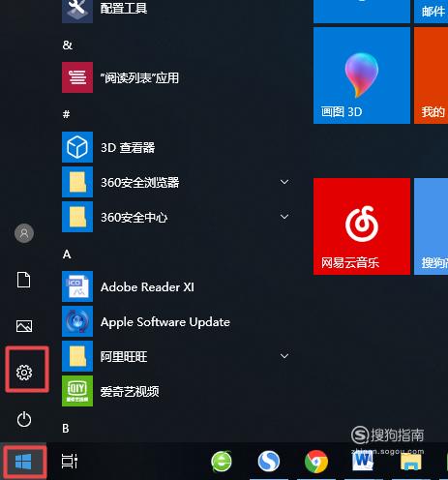Click the # section header

click(x=67, y=114)
